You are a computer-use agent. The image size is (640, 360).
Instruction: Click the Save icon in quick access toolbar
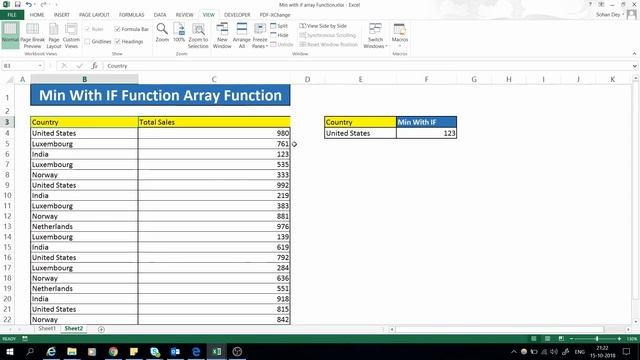tap(18, 4)
